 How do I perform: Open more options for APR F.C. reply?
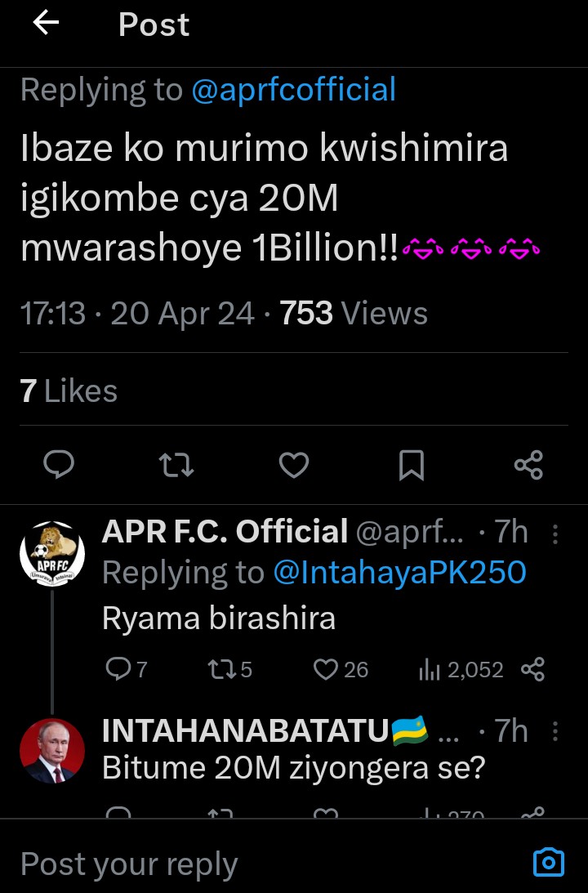click(555, 534)
